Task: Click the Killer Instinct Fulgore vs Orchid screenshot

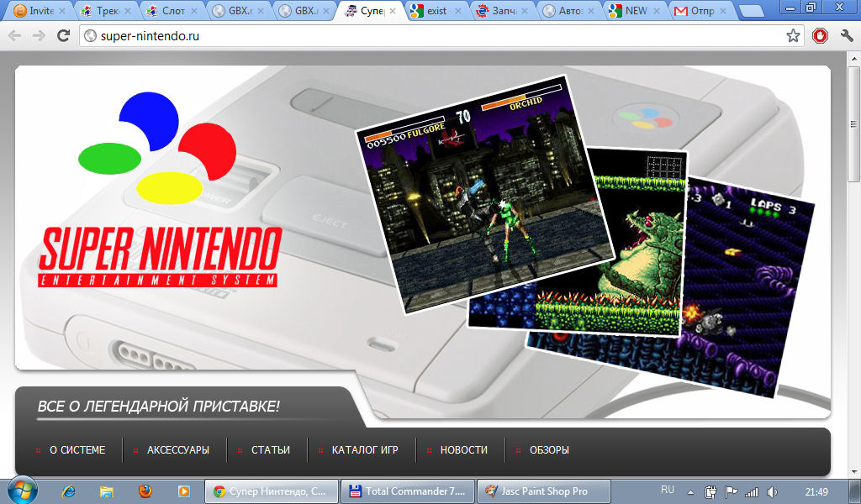Action: coord(485,194)
